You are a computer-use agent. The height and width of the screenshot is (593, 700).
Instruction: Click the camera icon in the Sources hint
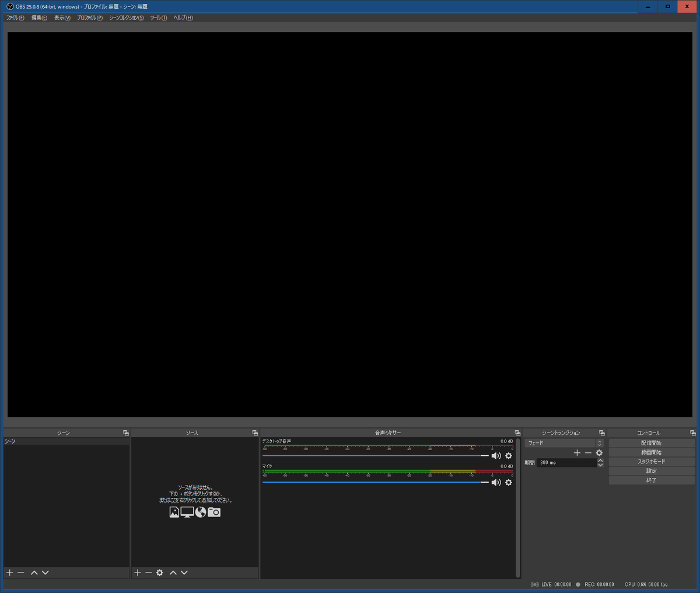click(214, 512)
